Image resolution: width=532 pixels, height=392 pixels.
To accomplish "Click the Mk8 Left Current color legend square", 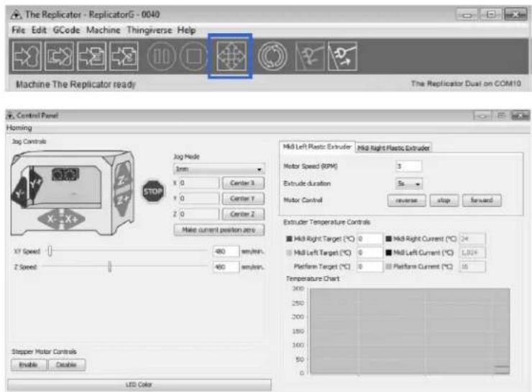I will tap(389, 252).
